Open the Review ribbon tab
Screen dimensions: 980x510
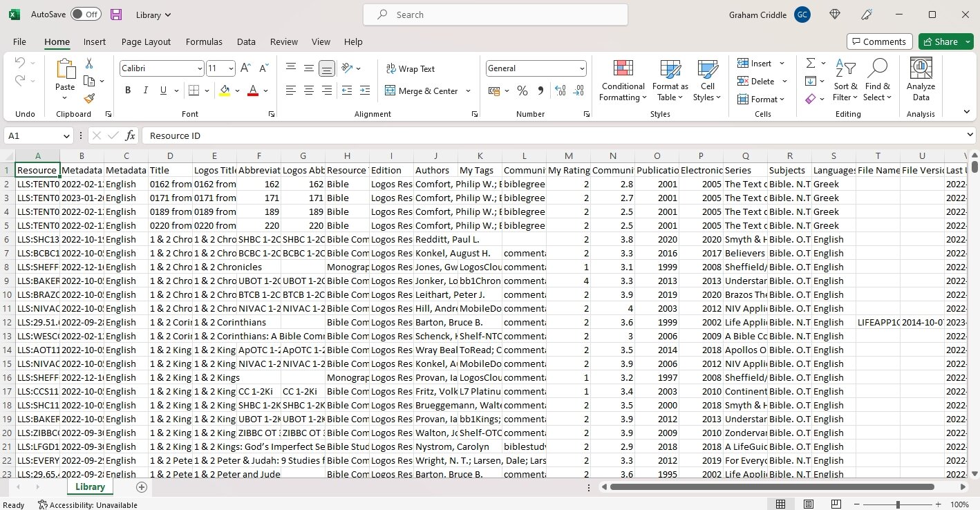pyautogui.click(x=283, y=41)
